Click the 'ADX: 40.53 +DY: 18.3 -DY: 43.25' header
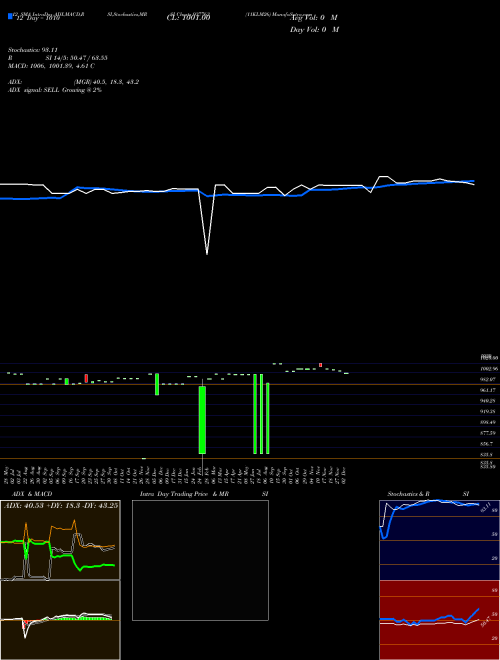 pyautogui.click(x=61, y=505)
